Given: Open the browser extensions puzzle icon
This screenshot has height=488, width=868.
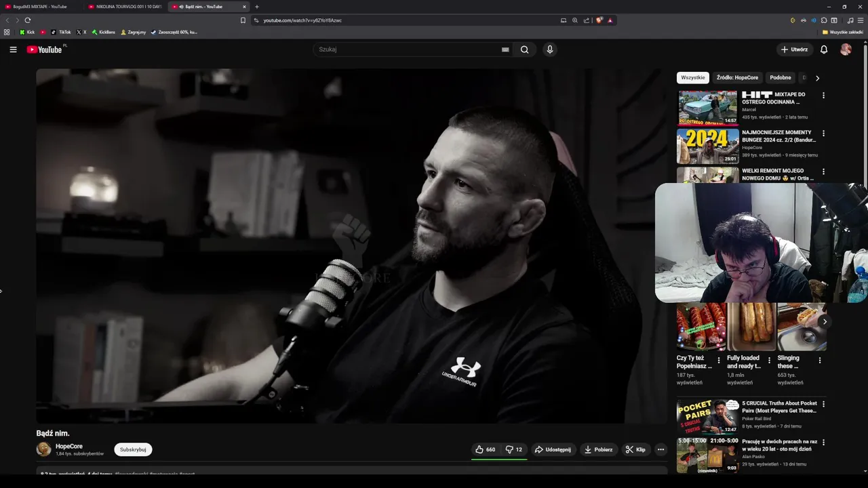Looking at the screenshot, I should click(824, 20).
